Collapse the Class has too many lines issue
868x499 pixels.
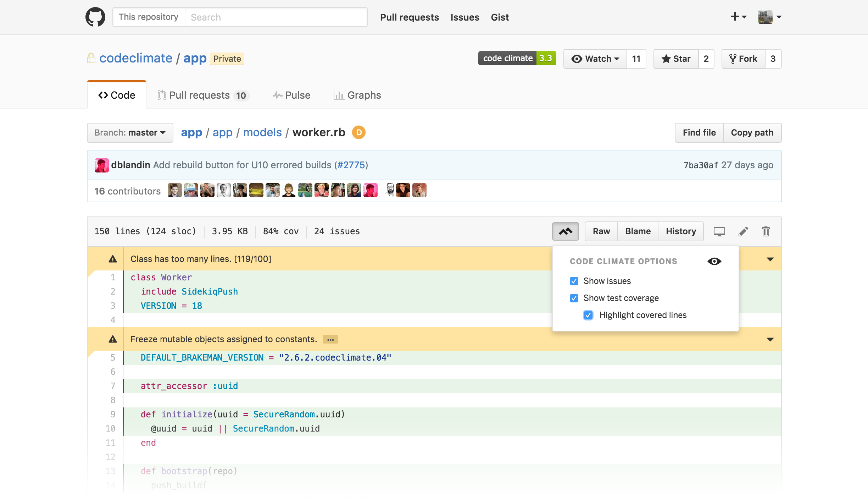pos(770,259)
